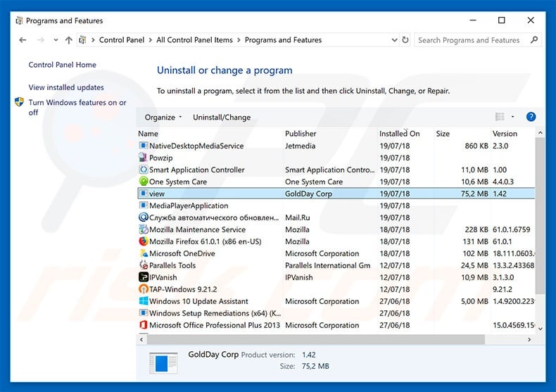The image size is (556, 392).
Task: Click the Windows 10 Update Assistant icon
Action: tap(144, 301)
